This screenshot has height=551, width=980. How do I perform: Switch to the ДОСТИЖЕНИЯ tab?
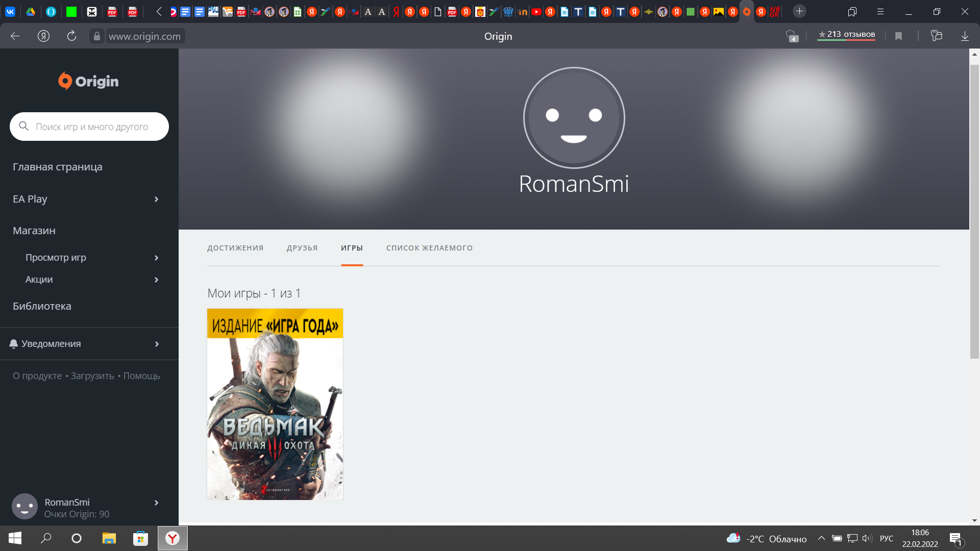pyautogui.click(x=235, y=248)
